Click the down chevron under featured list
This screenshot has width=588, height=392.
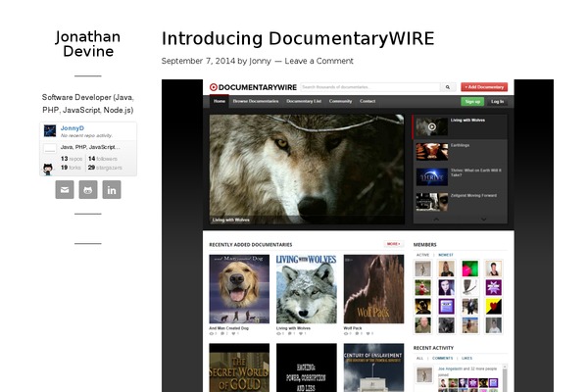click(484, 220)
